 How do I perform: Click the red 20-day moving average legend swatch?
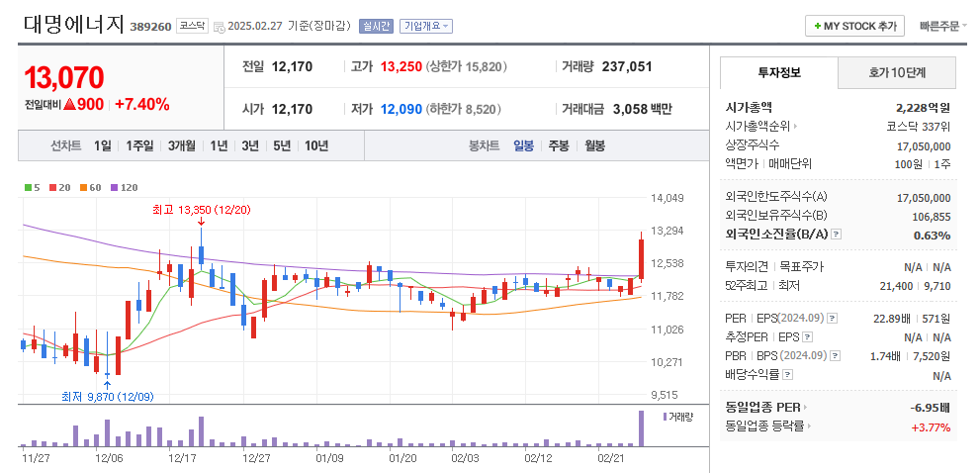click(x=52, y=187)
